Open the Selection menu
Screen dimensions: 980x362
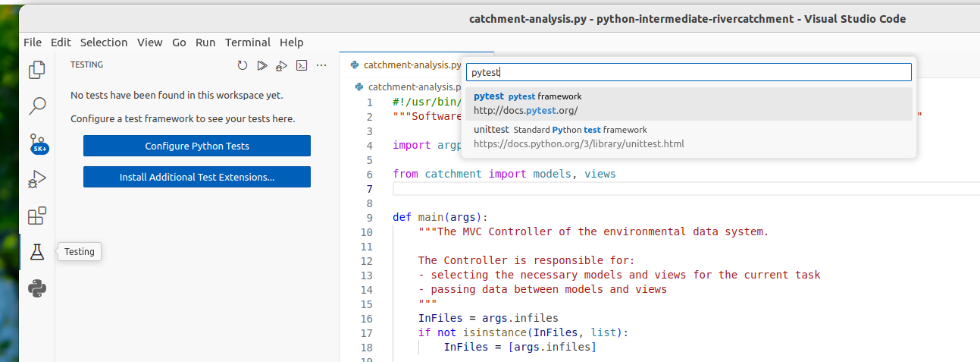pyautogui.click(x=104, y=42)
